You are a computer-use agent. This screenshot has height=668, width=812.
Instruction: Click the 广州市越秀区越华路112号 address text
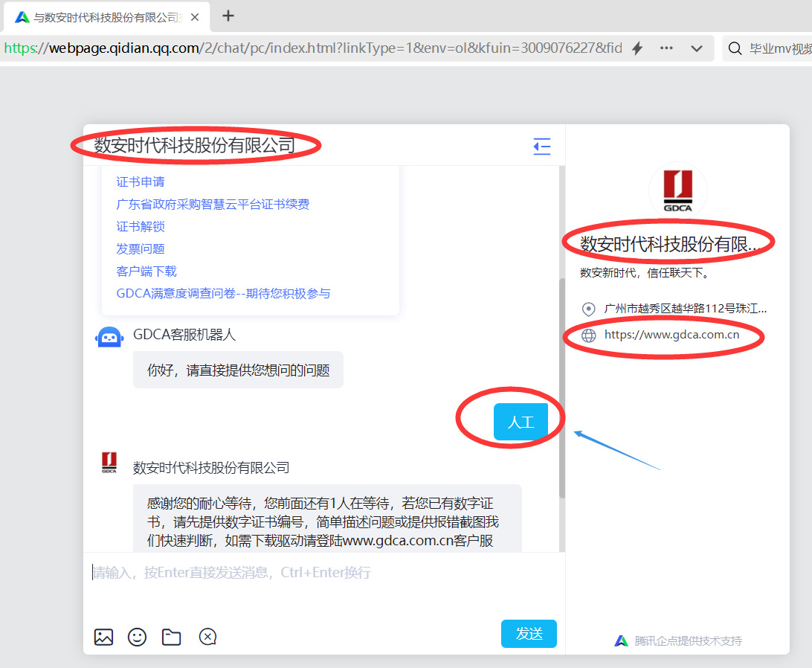tap(685, 309)
